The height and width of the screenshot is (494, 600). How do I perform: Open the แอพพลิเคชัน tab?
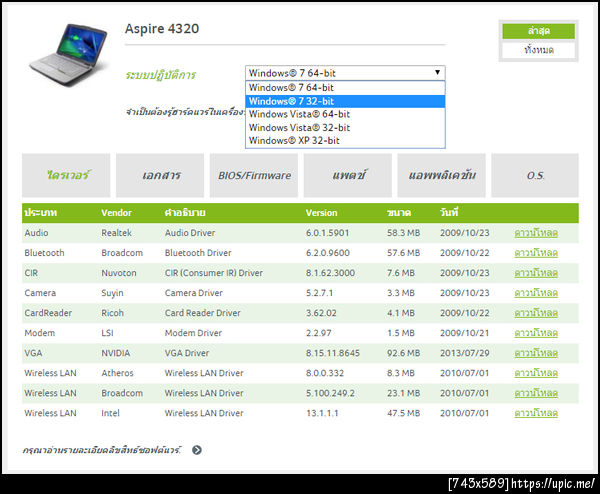(442, 175)
